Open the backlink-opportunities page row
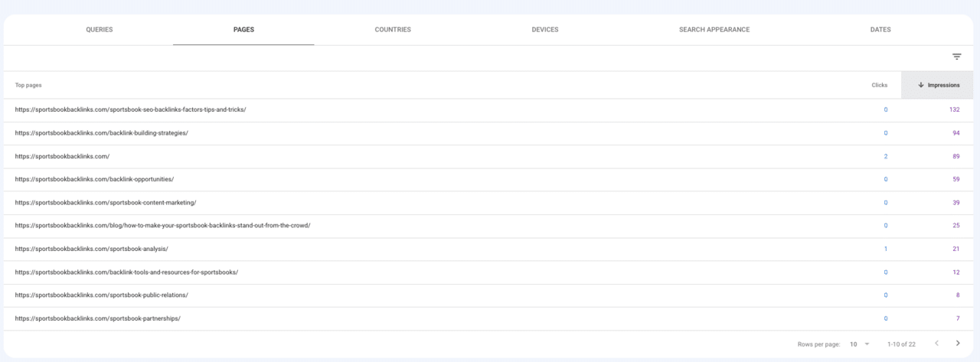Screen dimensions: 980x362 [488, 180]
